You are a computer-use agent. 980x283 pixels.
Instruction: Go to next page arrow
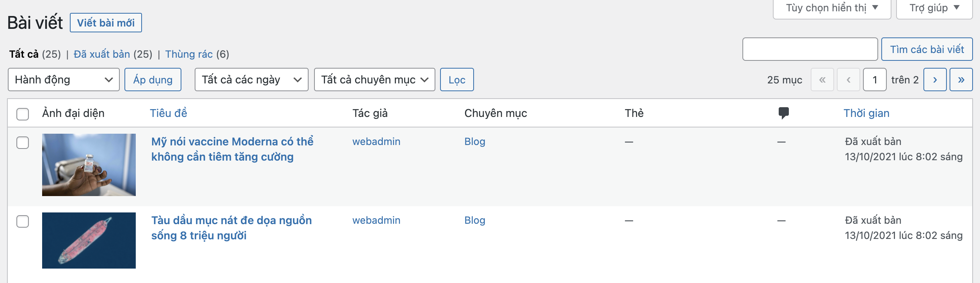[935, 80]
